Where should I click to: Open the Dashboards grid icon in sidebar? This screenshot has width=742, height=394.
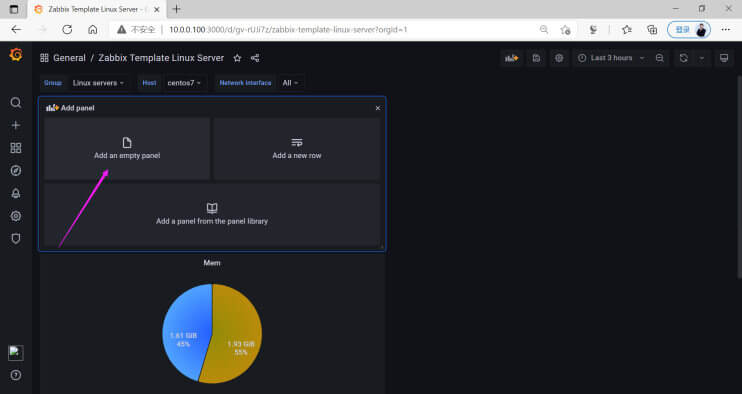tap(16, 148)
